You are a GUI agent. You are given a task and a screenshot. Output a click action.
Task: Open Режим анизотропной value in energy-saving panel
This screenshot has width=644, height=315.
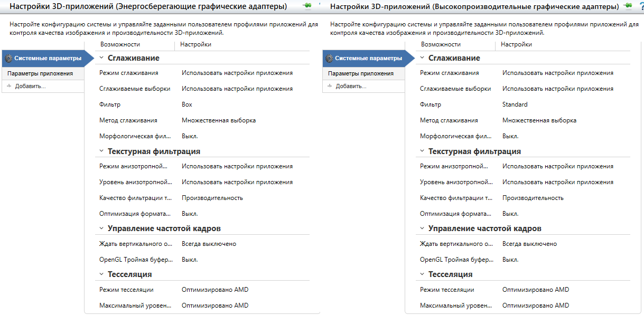[x=237, y=166]
